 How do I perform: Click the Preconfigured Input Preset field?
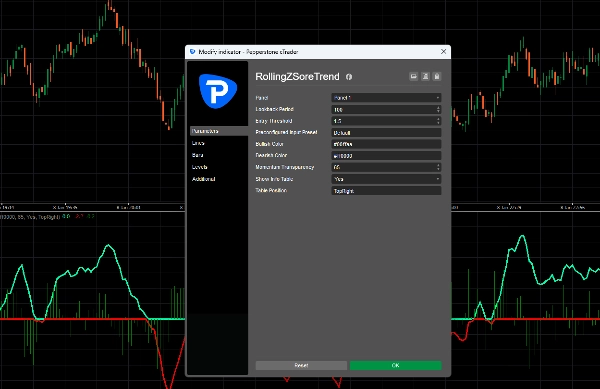386,133
